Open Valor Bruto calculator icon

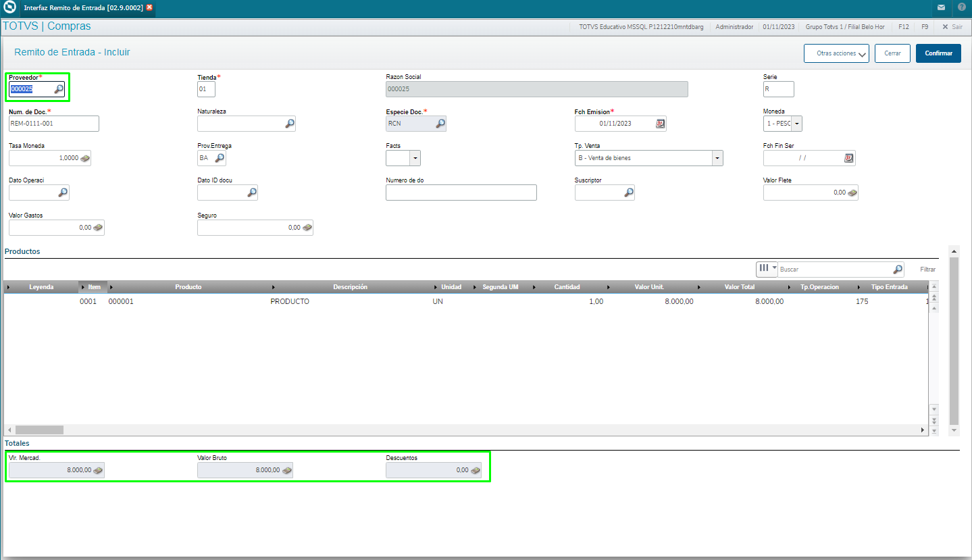pyautogui.click(x=286, y=470)
